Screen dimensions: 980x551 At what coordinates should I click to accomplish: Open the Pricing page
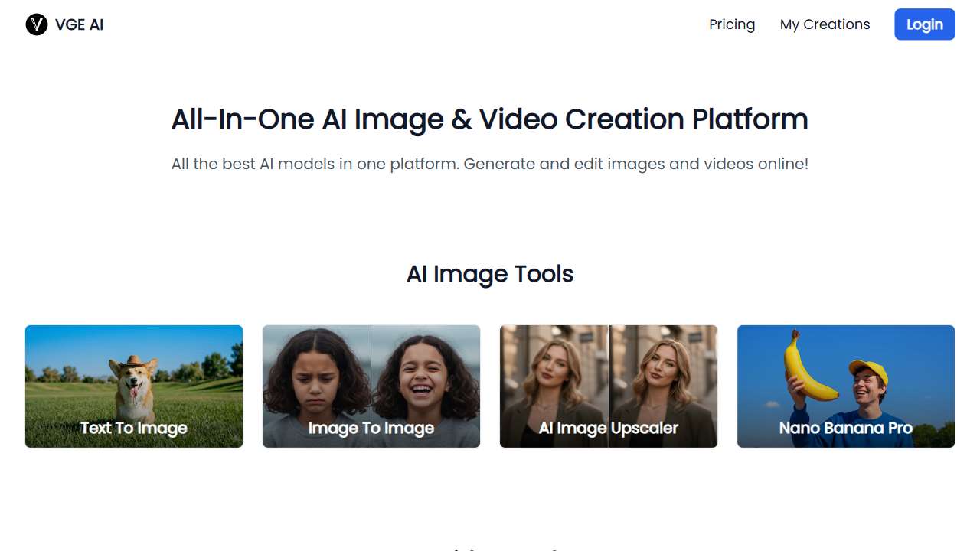(x=731, y=24)
